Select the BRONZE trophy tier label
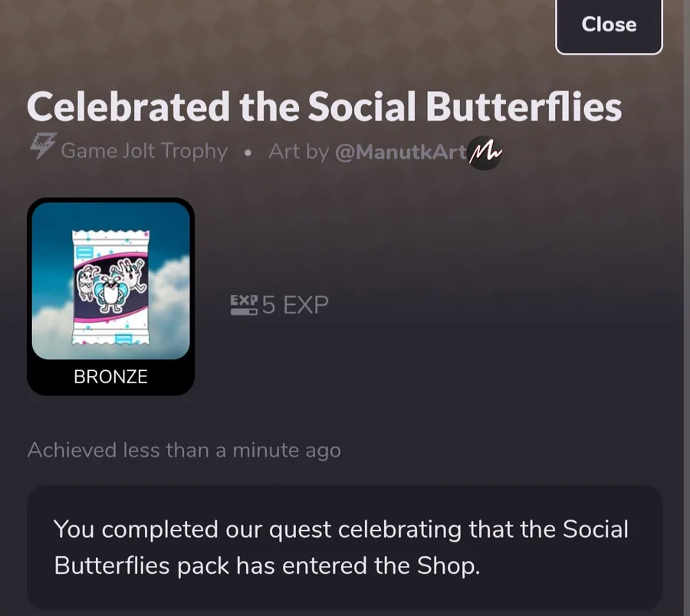690x616 pixels. (x=110, y=377)
